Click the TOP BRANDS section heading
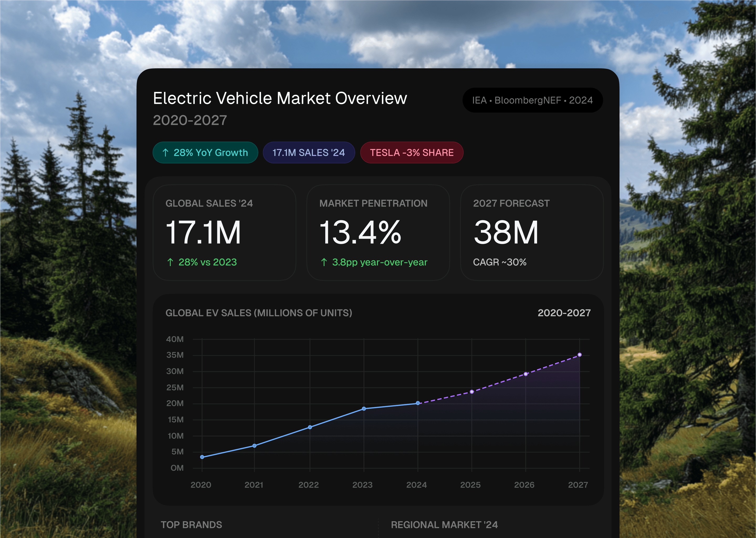756x538 pixels. point(191,524)
